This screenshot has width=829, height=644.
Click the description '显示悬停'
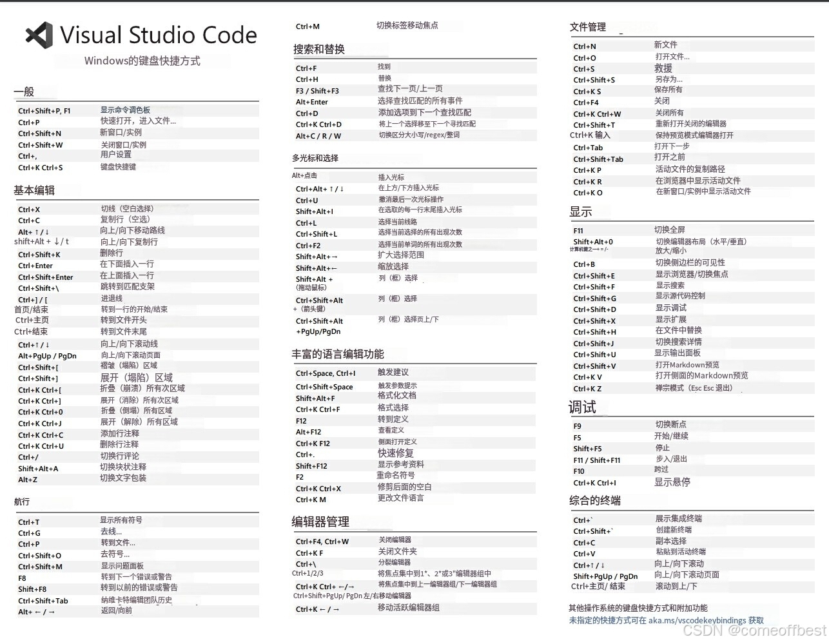point(672,482)
